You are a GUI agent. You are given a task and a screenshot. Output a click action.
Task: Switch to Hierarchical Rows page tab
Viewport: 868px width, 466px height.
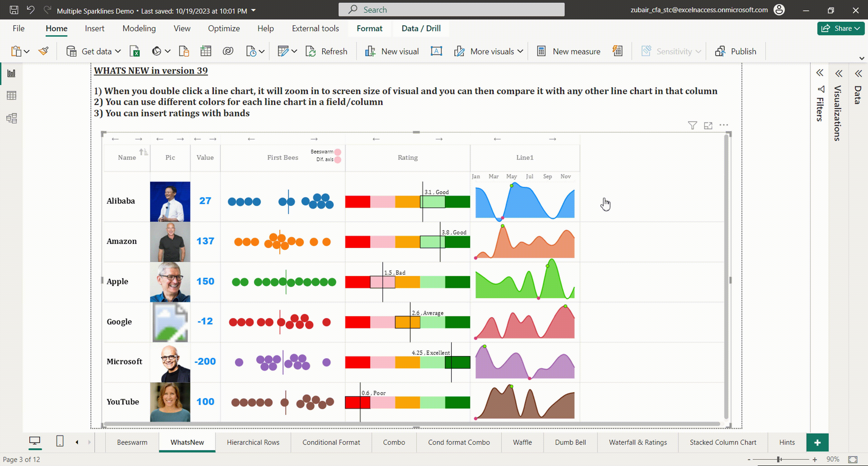point(253,442)
